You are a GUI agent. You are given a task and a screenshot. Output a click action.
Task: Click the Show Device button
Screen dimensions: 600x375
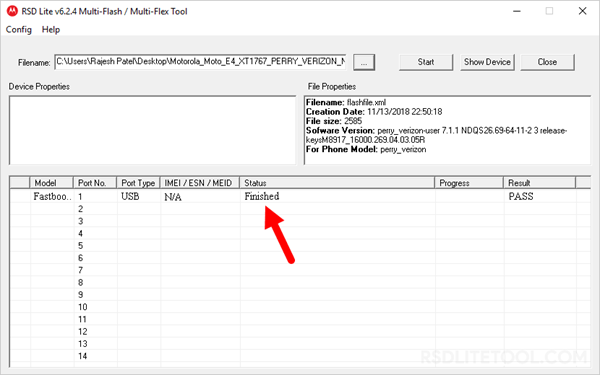point(487,62)
